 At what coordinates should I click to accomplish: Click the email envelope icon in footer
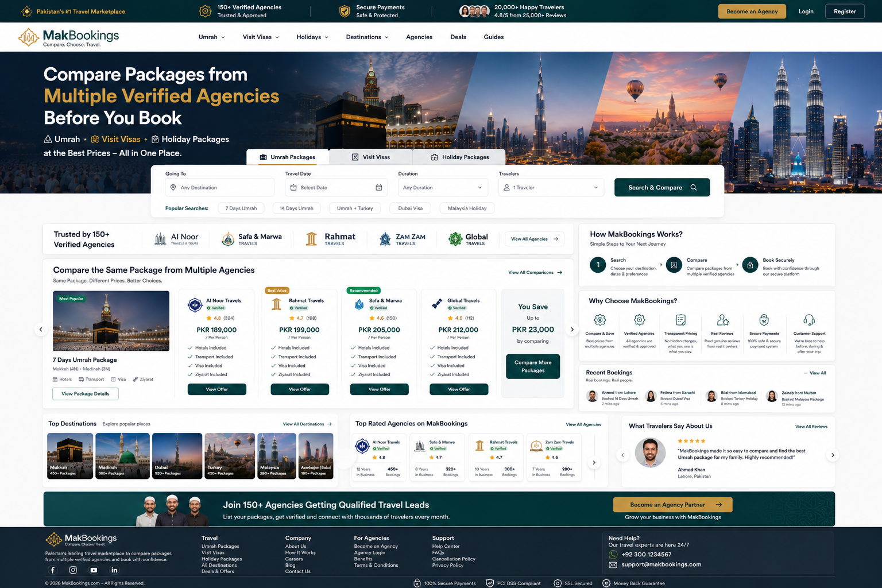[613, 564]
